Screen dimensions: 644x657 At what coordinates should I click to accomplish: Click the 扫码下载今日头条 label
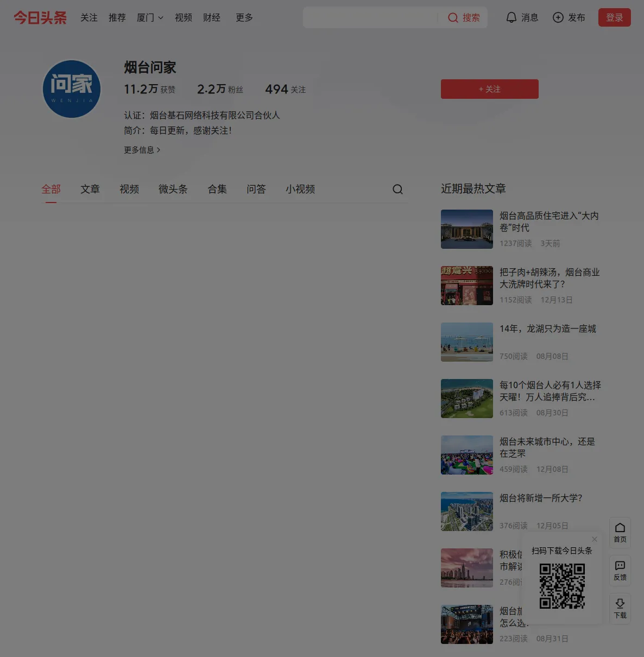(x=562, y=551)
